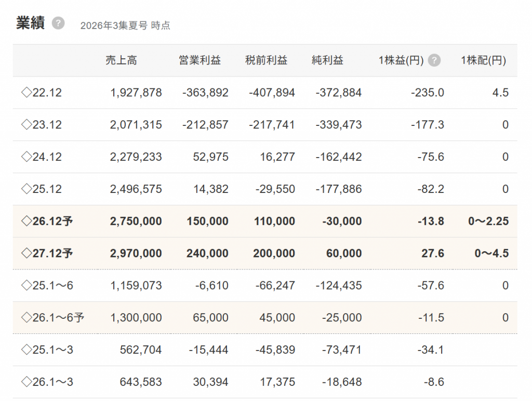Select the ◇25.12 row label
Screen dimensions: 532x401
pyautogui.click(x=42, y=189)
